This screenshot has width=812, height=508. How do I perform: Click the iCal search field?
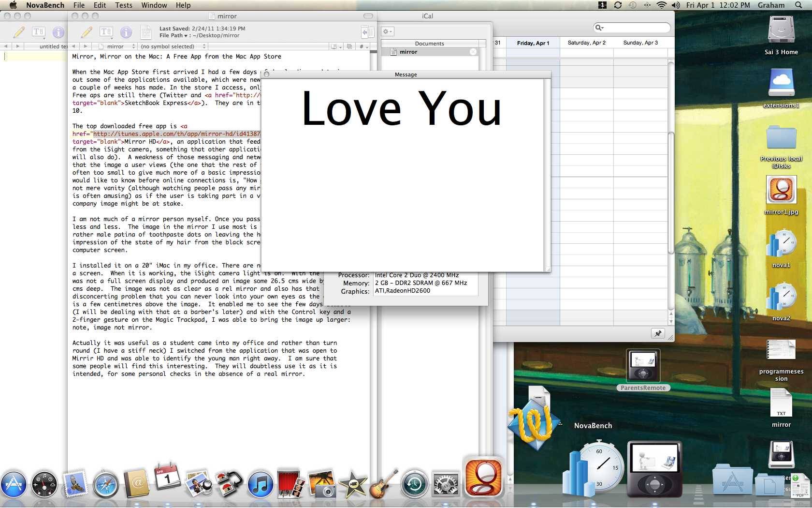pos(632,28)
